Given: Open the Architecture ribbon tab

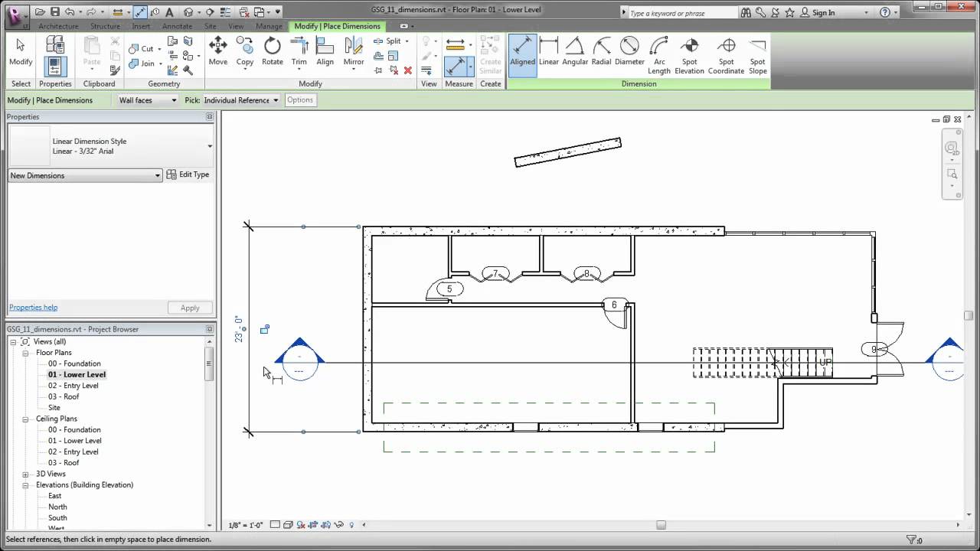Looking at the screenshot, I should pyautogui.click(x=58, y=26).
